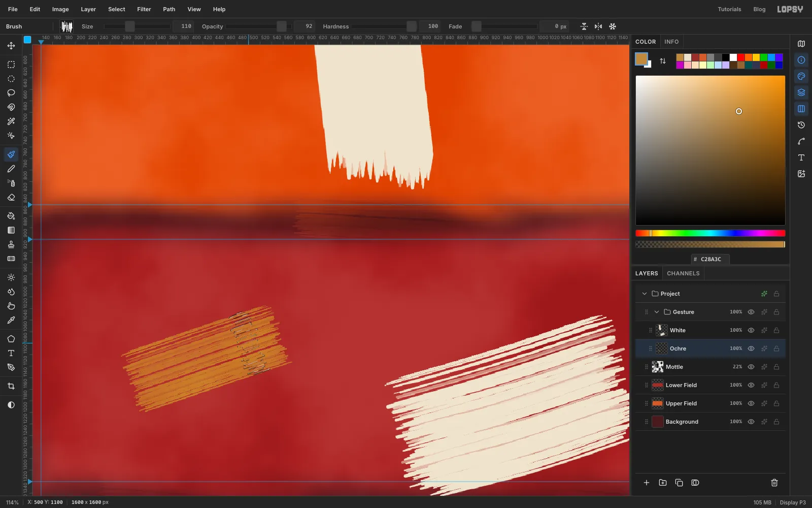Select the Rectangular Marquee tool

coord(11,65)
